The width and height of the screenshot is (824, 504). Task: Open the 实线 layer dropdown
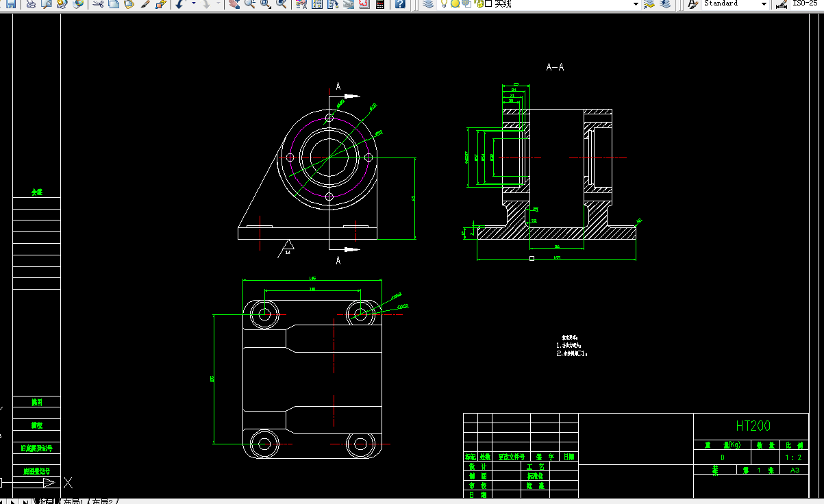tap(635, 4)
